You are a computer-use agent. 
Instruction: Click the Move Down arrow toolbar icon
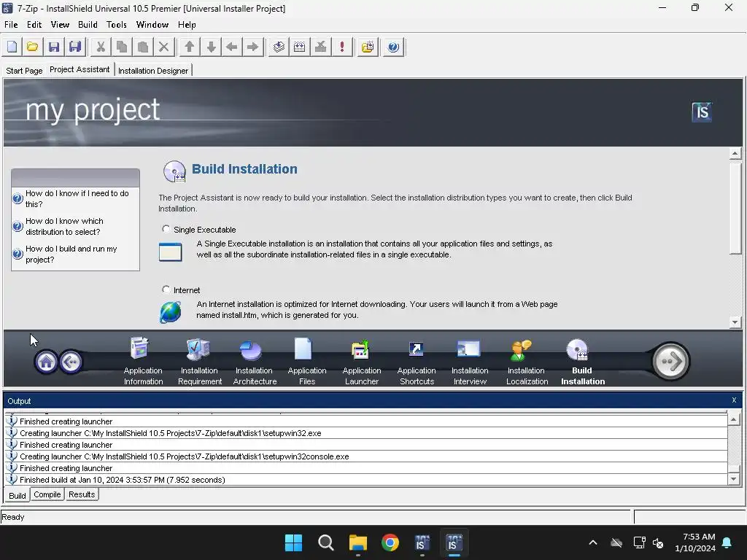(x=211, y=47)
